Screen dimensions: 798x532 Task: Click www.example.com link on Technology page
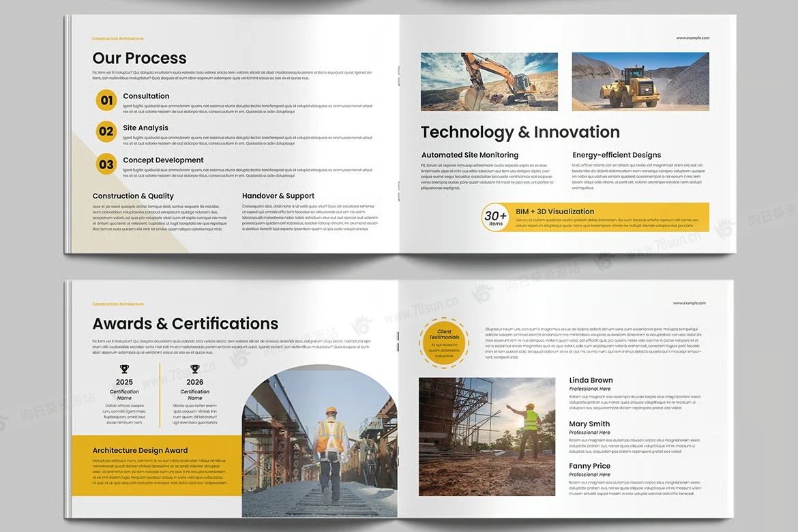[x=692, y=38]
